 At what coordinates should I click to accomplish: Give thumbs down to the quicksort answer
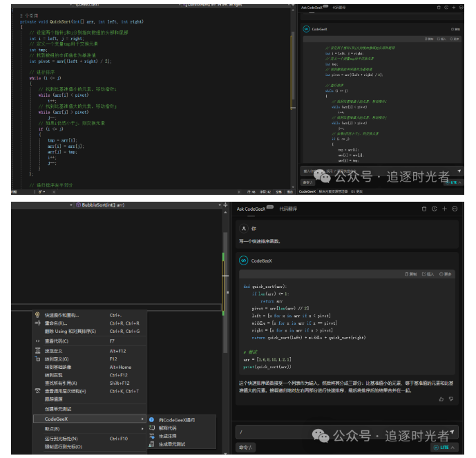tap(451, 399)
